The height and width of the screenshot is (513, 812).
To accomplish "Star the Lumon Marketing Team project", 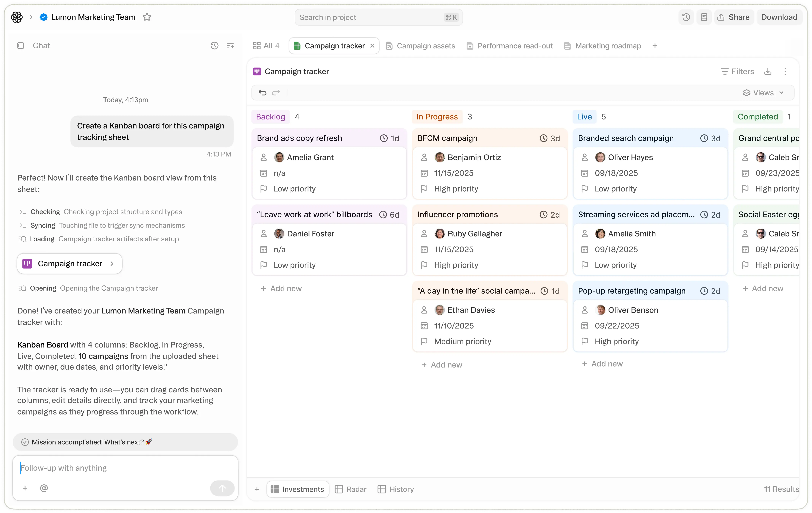I will click(147, 17).
